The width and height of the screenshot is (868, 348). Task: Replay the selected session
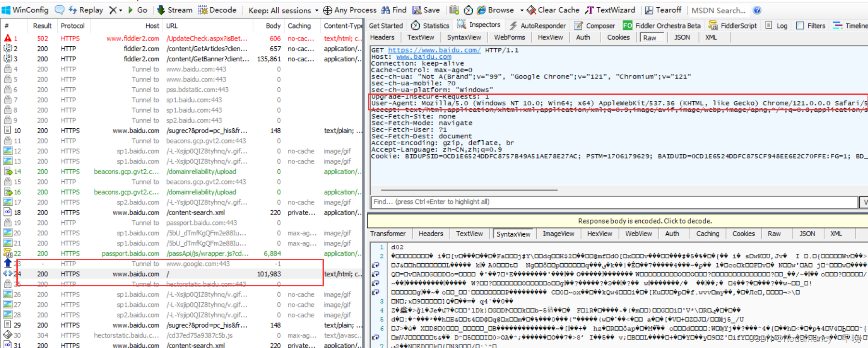pyautogui.click(x=86, y=10)
